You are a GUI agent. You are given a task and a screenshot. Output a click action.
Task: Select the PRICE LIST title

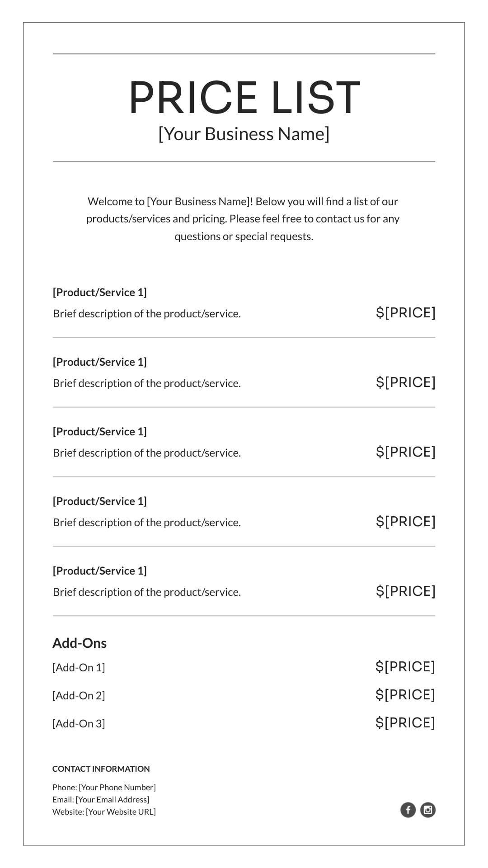tap(244, 97)
